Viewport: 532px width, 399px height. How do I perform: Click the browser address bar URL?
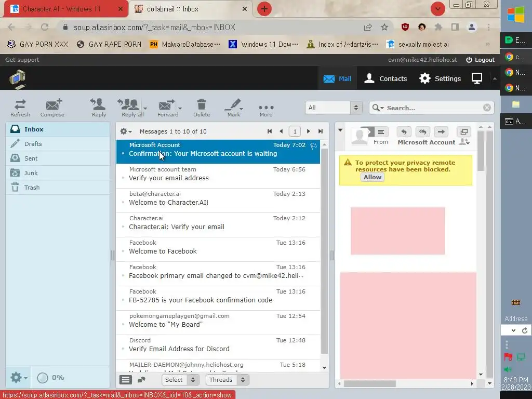(154, 27)
